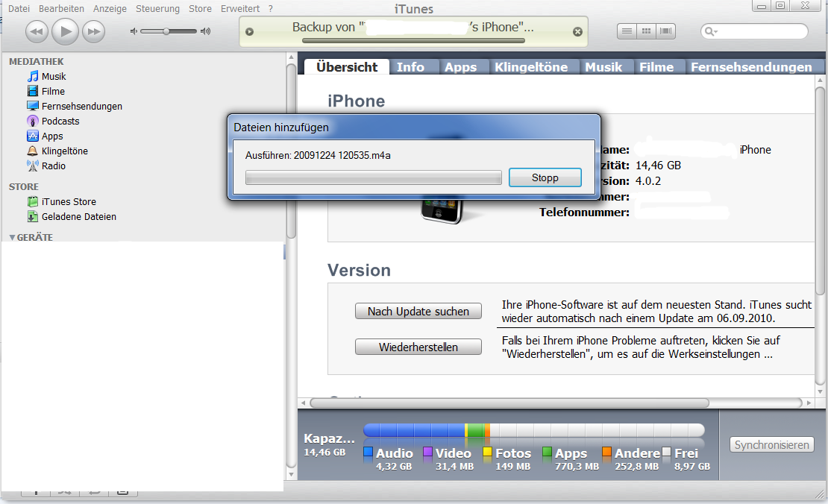The image size is (828, 504).
Task: Show Geladene Dateien downloads list
Action: (78, 217)
